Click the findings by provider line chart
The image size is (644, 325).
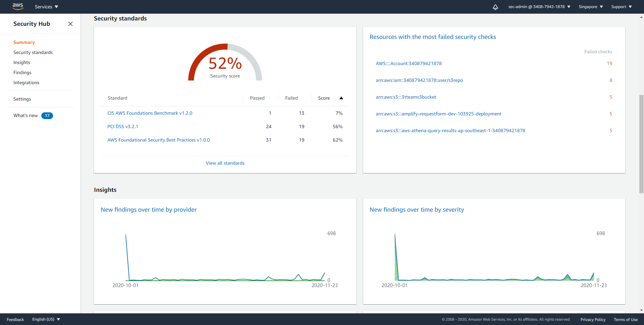coord(225,257)
